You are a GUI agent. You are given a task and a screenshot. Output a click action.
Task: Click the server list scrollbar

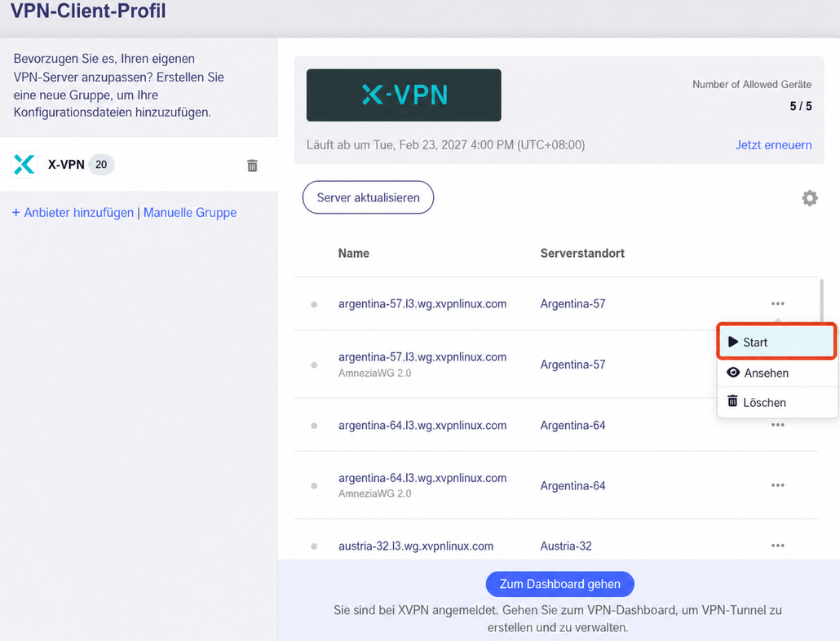(821, 300)
